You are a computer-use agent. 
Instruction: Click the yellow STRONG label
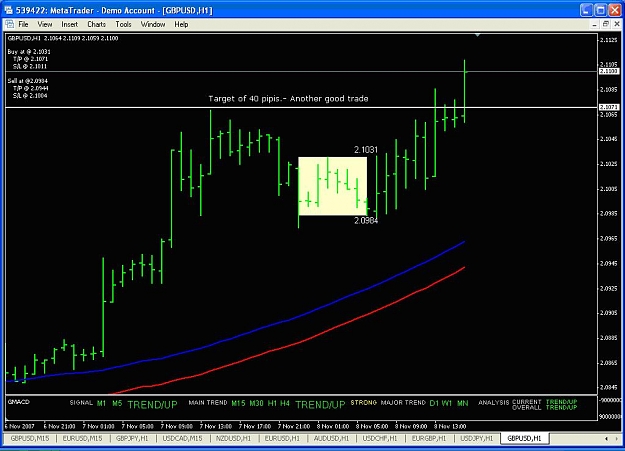click(x=364, y=403)
